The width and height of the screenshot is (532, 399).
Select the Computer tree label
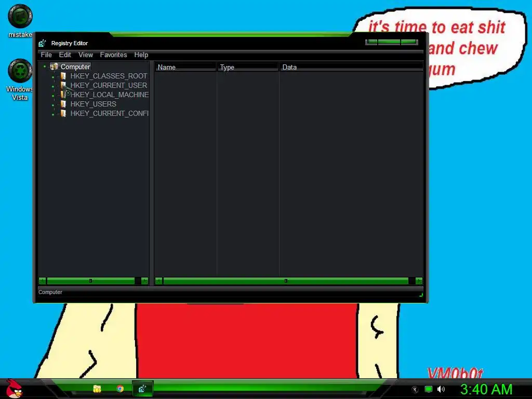(75, 66)
